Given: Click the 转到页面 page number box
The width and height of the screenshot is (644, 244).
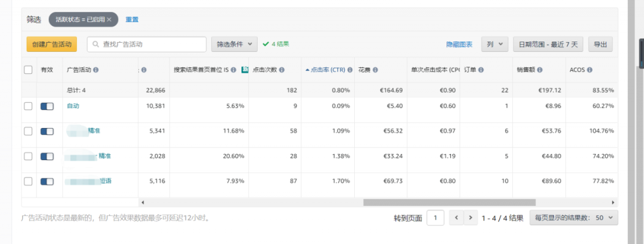Looking at the screenshot, I should (x=435, y=218).
